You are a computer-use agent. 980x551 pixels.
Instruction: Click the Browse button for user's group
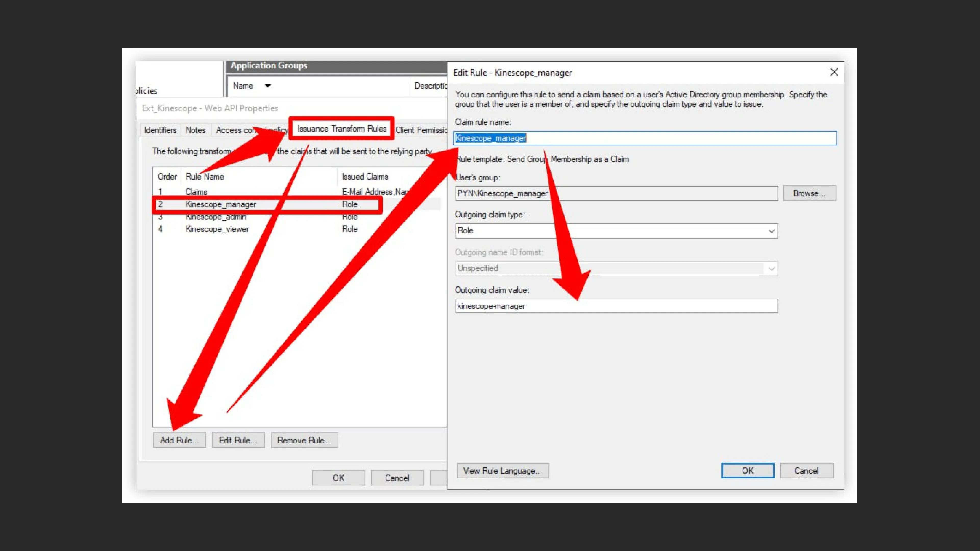809,193
